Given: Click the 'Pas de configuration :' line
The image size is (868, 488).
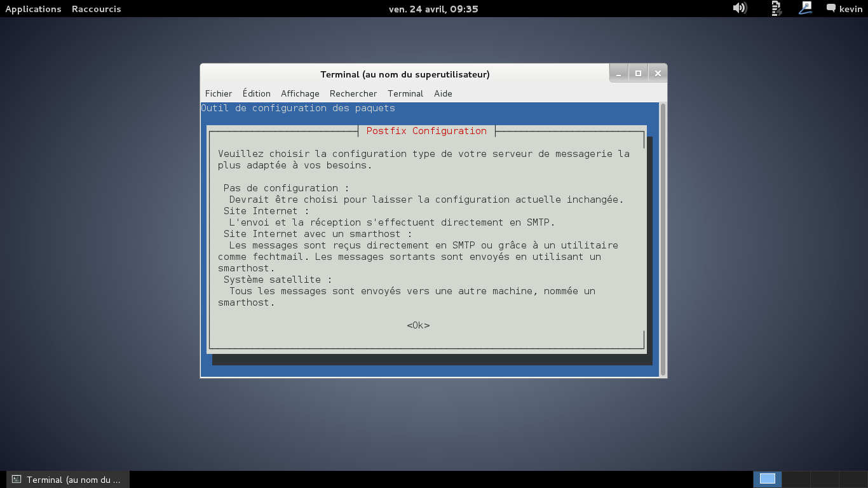Looking at the screenshot, I should (287, 188).
